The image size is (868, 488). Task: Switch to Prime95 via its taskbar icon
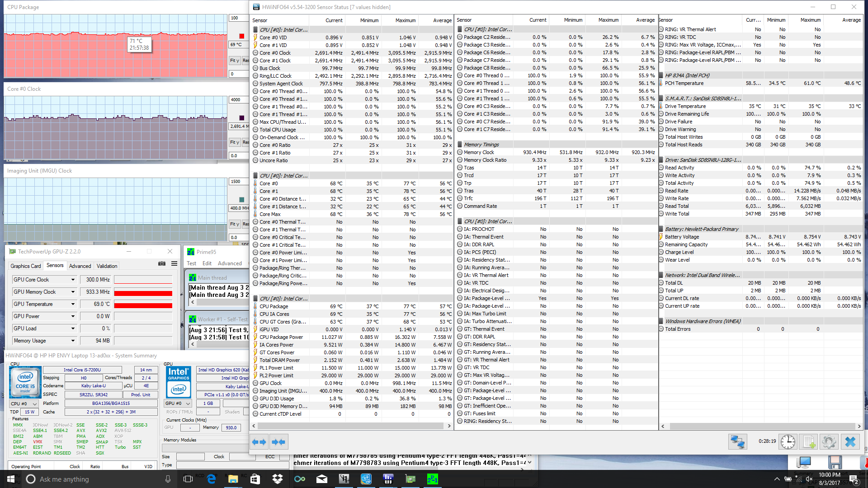tap(433, 479)
